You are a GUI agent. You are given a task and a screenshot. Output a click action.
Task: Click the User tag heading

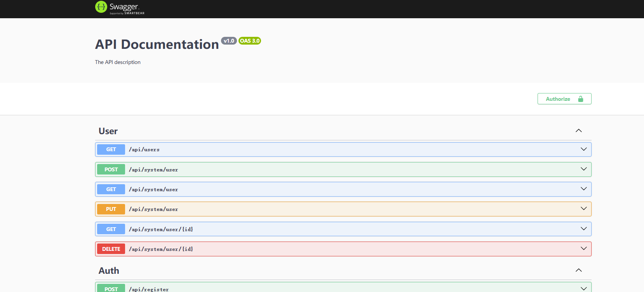click(108, 131)
